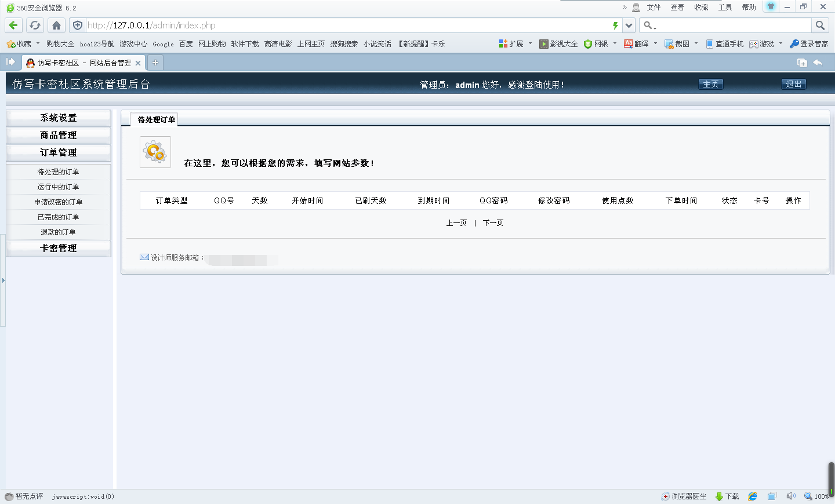The width and height of the screenshot is (835, 504).
Task: Open Google bookmark
Action: tap(163, 44)
